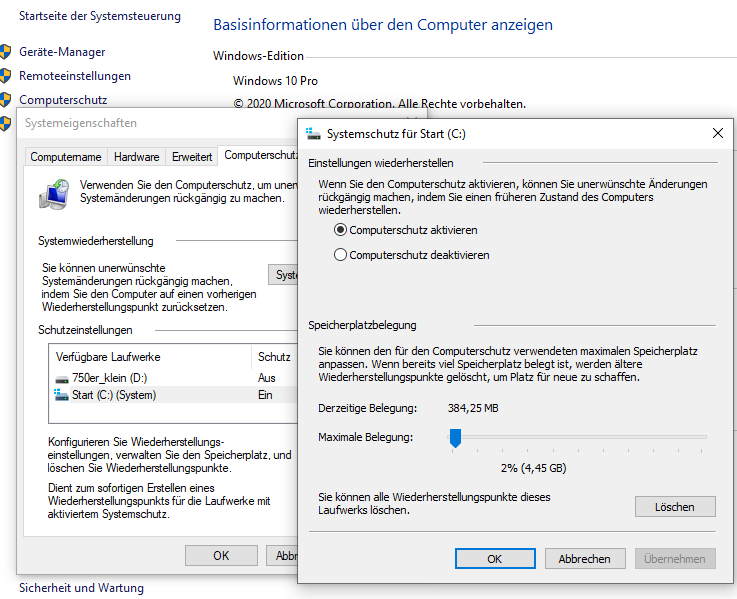Open the Hardware tab
Image resolution: width=737 pixels, height=599 pixels.
(136, 157)
